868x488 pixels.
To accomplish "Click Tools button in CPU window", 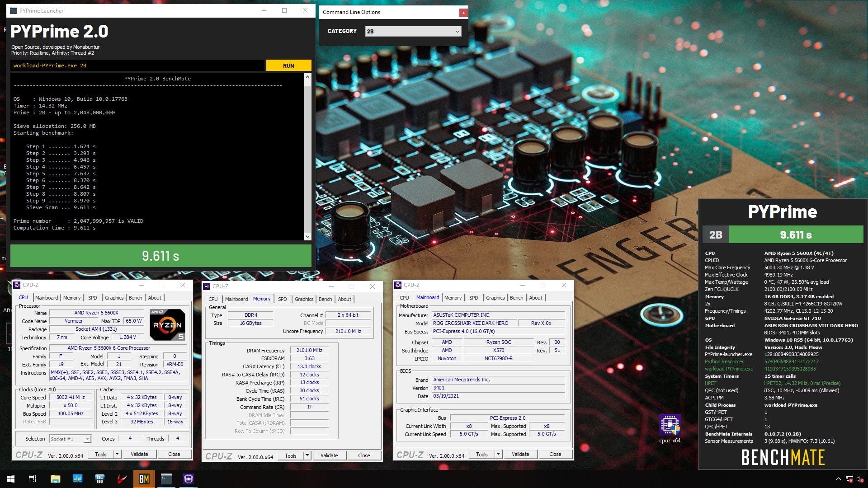I will point(101,454).
